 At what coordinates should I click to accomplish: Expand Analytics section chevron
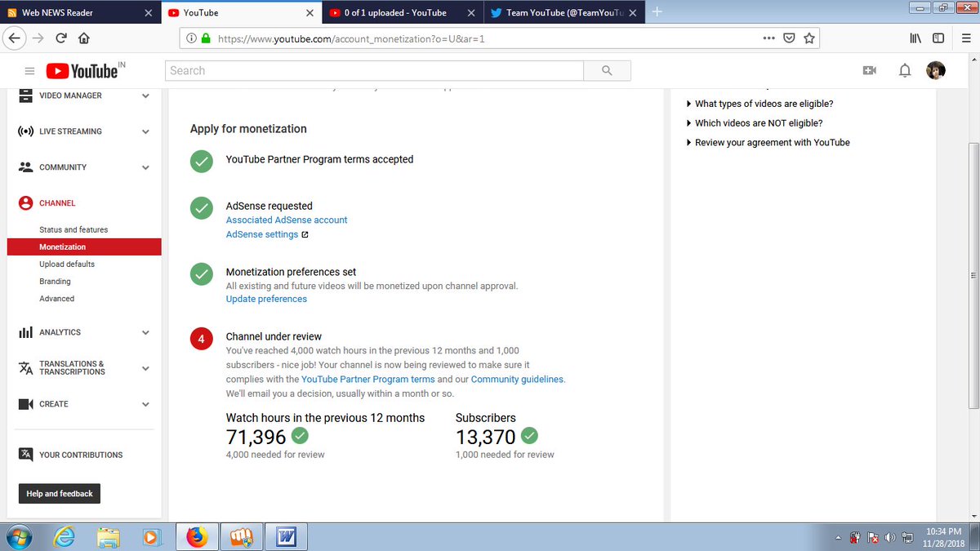(x=145, y=332)
